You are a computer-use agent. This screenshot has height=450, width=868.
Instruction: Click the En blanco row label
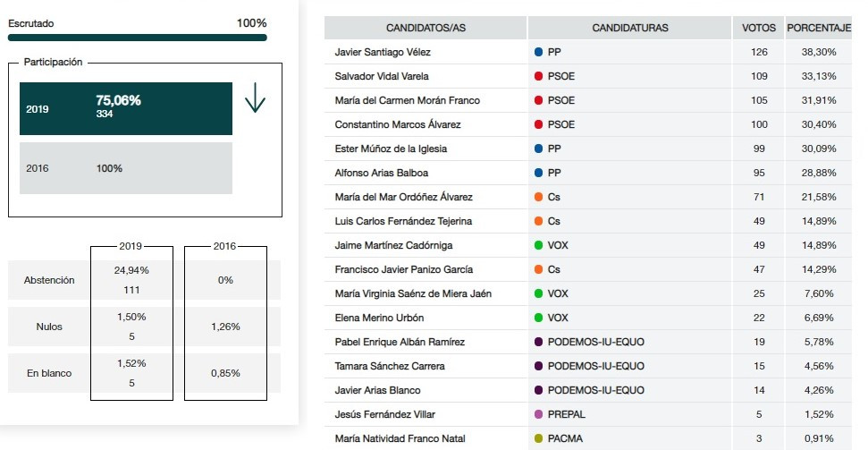click(x=49, y=374)
